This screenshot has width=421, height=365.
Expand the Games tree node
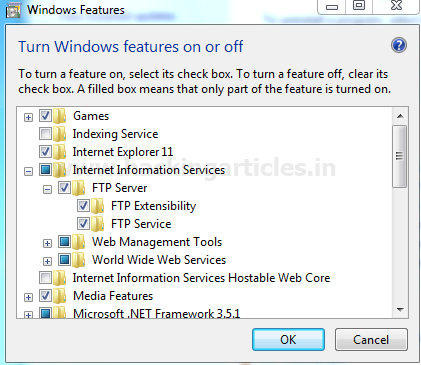pos(28,117)
